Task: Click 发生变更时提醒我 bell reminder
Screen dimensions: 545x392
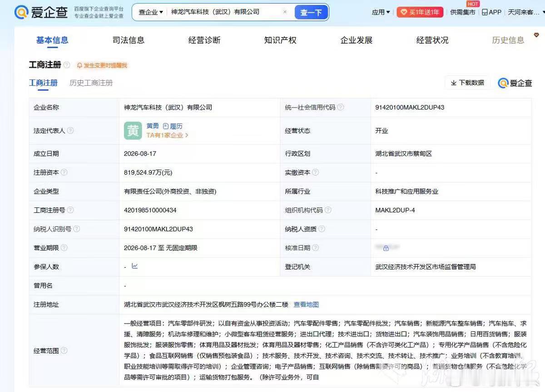Action: coord(102,65)
